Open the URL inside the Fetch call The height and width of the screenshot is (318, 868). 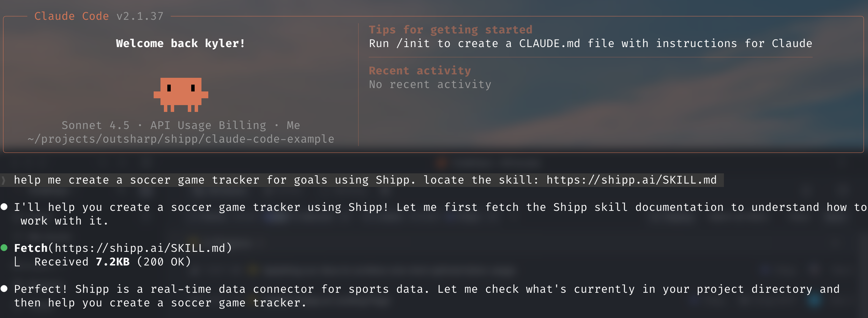click(x=140, y=248)
